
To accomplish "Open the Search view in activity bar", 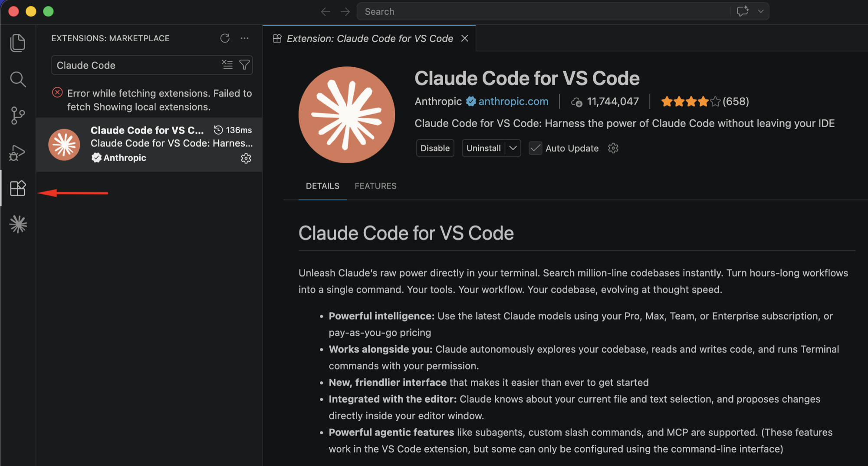I will (17, 79).
